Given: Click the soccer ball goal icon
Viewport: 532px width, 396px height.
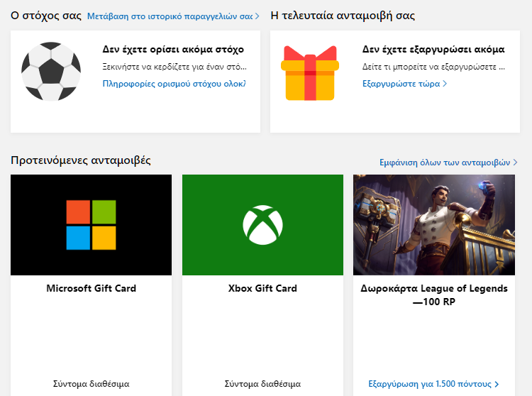Looking at the screenshot, I should (x=51, y=71).
